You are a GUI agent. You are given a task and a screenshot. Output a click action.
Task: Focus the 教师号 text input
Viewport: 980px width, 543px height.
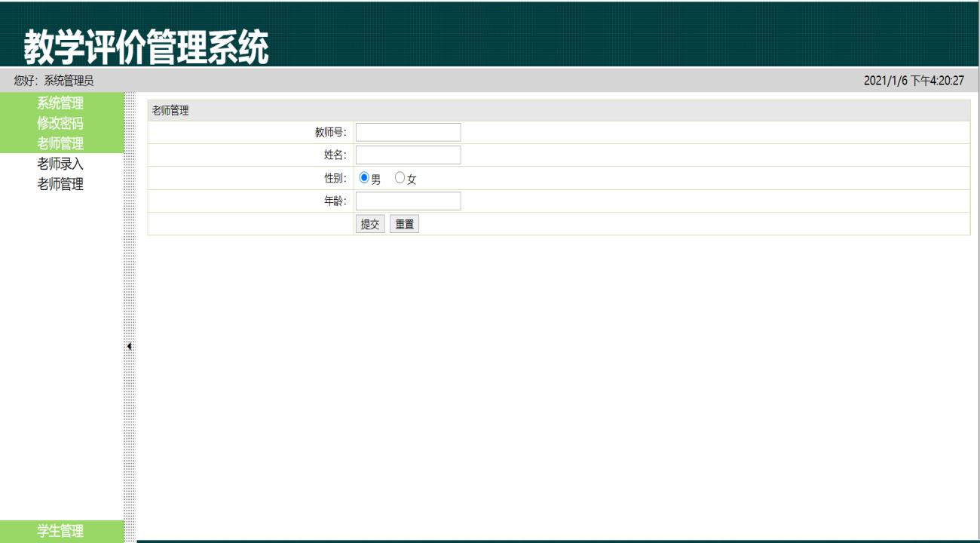click(408, 133)
